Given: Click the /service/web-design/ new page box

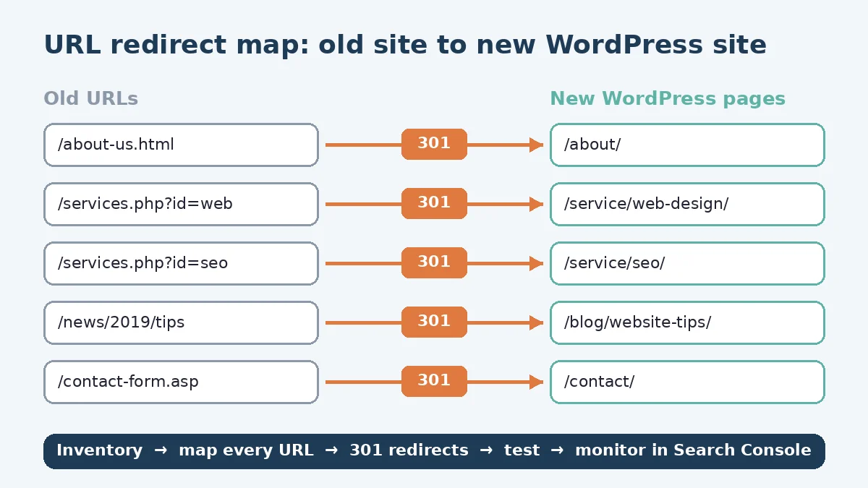Looking at the screenshot, I should [x=687, y=204].
